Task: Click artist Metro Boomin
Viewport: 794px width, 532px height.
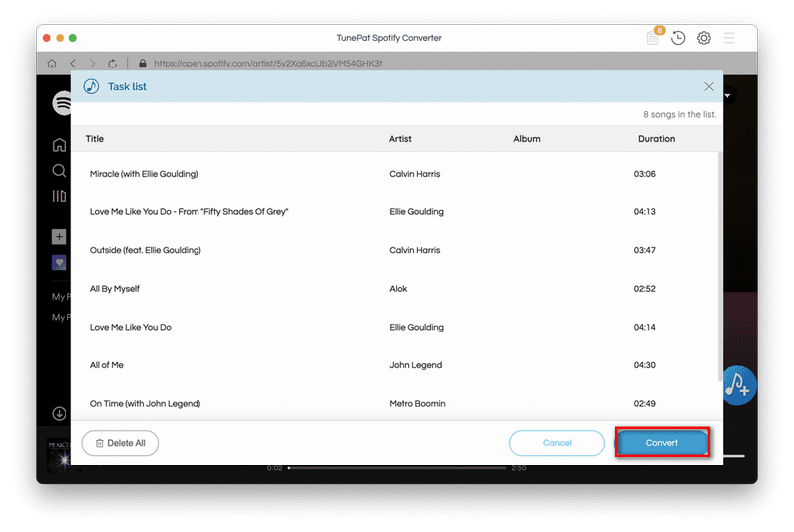Action: (417, 403)
